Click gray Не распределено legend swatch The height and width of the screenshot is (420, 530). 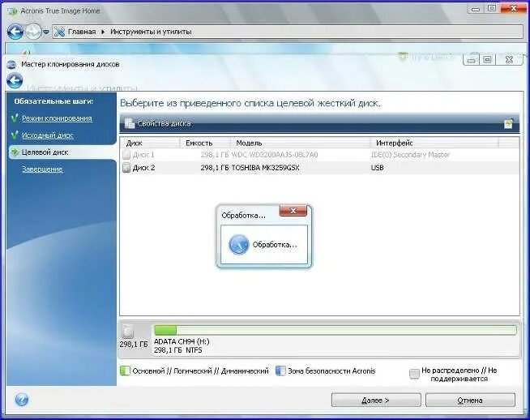tap(414, 374)
